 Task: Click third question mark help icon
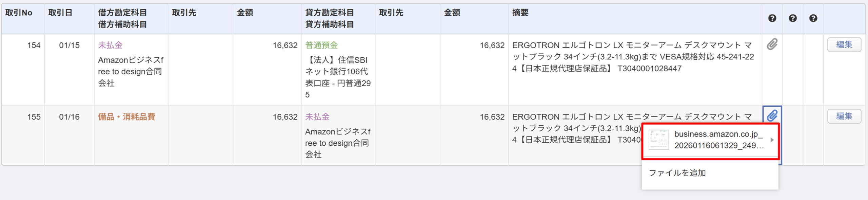point(813,18)
